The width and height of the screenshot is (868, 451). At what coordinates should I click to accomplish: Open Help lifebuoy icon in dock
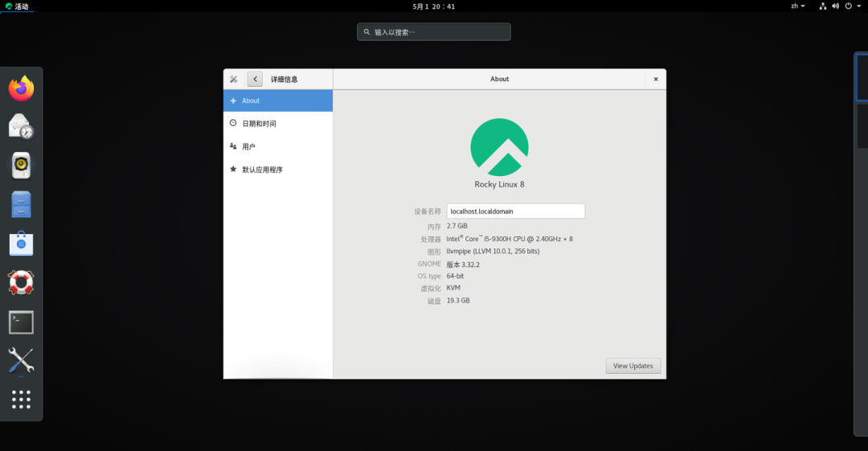pyautogui.click(x=21, y=282)
